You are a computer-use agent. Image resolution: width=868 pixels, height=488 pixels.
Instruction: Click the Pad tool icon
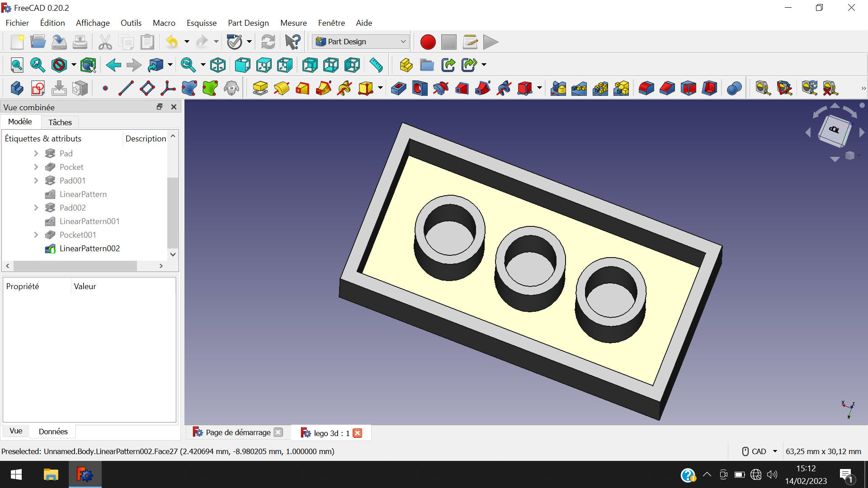(x=260, y=88)
